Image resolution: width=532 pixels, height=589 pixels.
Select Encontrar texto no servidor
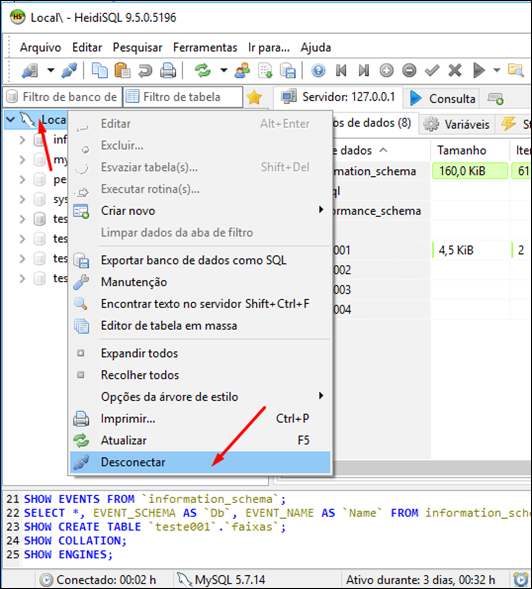pyautogui.click(x=200, y=304)
